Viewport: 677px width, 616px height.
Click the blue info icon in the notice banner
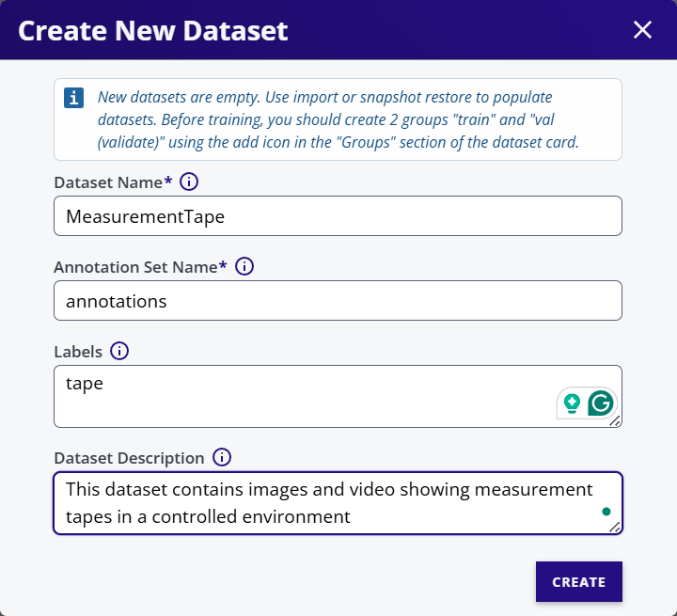click(74, 98)
